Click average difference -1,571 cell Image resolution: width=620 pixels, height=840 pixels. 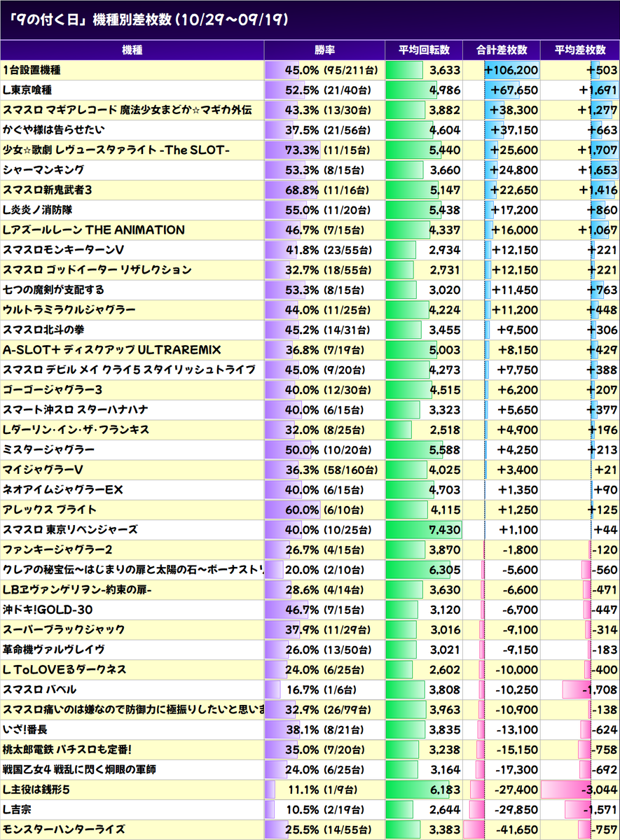point(580,809)
